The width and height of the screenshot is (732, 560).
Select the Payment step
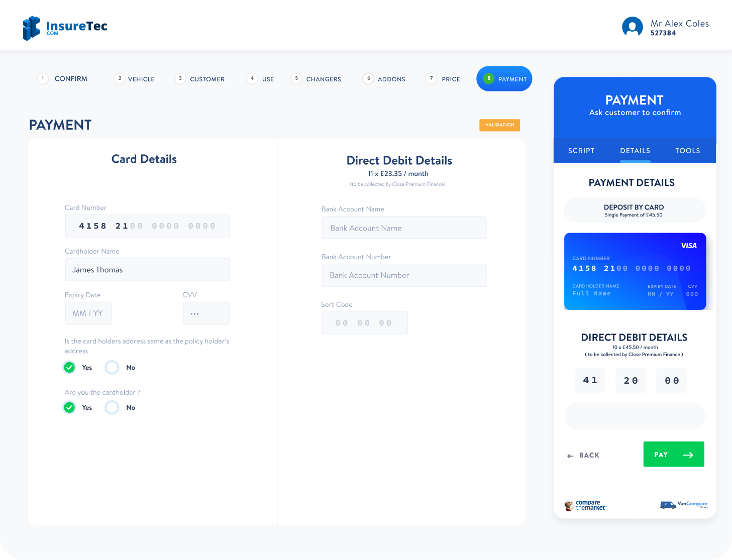click(504, 79)
